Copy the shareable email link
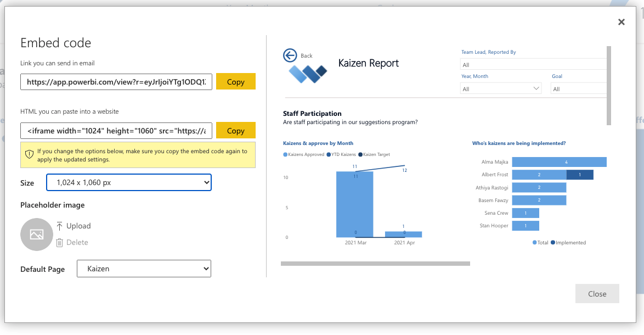Image resolution: width=644 pixels, height=335 pixels. click(235, 81)
